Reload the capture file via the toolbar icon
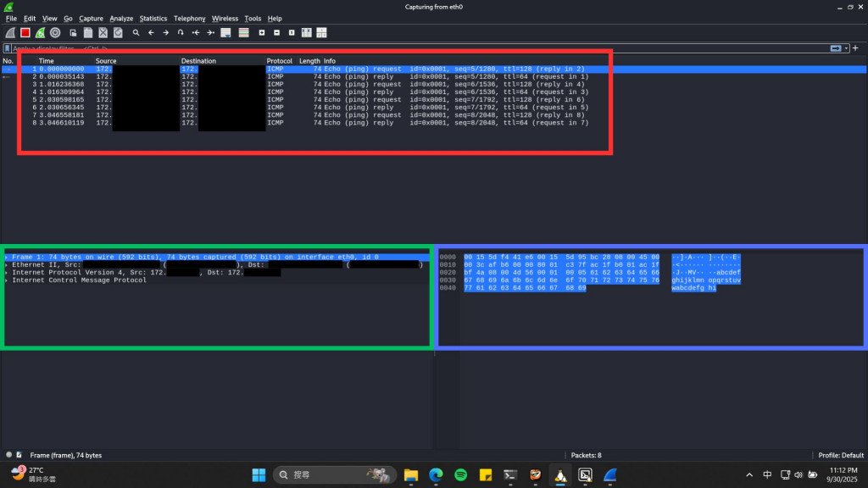This screenshot has width=868, height=488. (118, 33)
